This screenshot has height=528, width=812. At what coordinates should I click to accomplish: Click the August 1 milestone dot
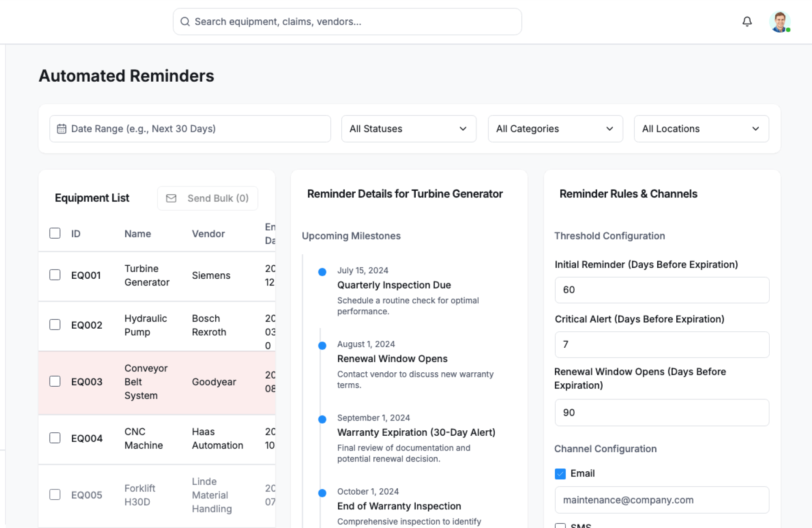pyautogui.click(x=322, y=346)
